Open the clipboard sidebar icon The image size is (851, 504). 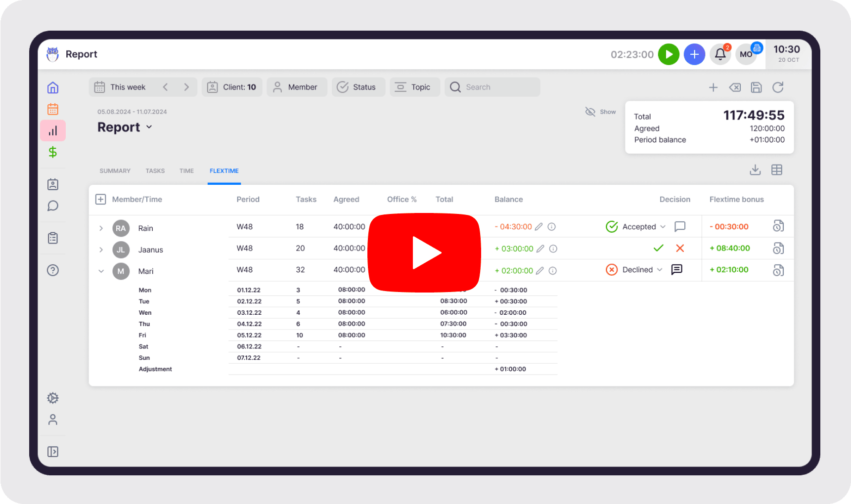(x=53, y=238)
